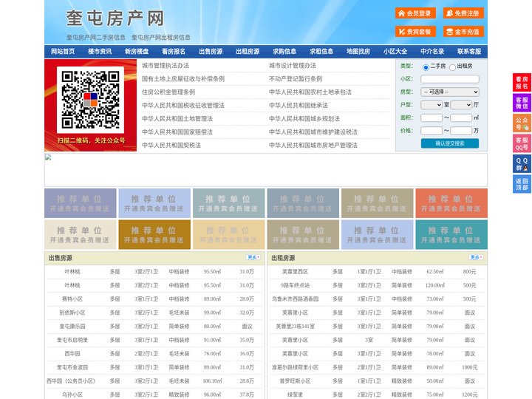The width and height of the screenshot is (532, 399).
Task: Click the golden-brown 推荐单位 tile
Action: coord(154,235)
